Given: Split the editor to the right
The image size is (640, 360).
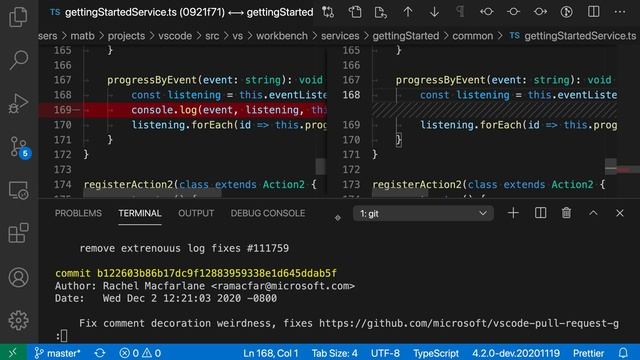Looking at the screenshot, I should coord(593,12).
